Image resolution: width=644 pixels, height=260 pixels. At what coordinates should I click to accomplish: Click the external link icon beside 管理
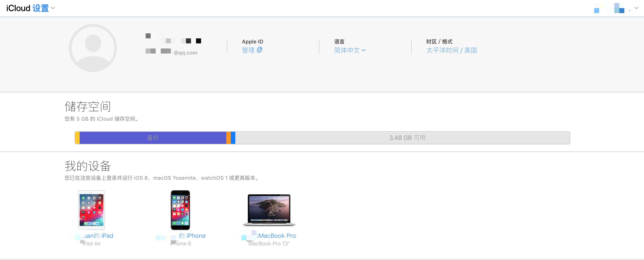pyautogui.click(x=260, y=50)
